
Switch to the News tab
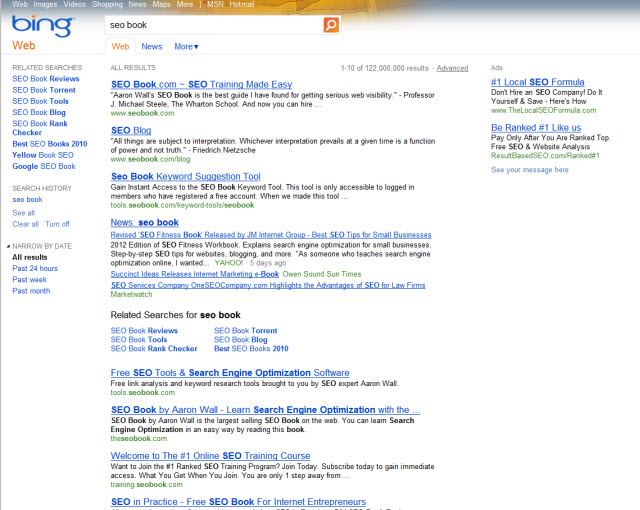152,46
